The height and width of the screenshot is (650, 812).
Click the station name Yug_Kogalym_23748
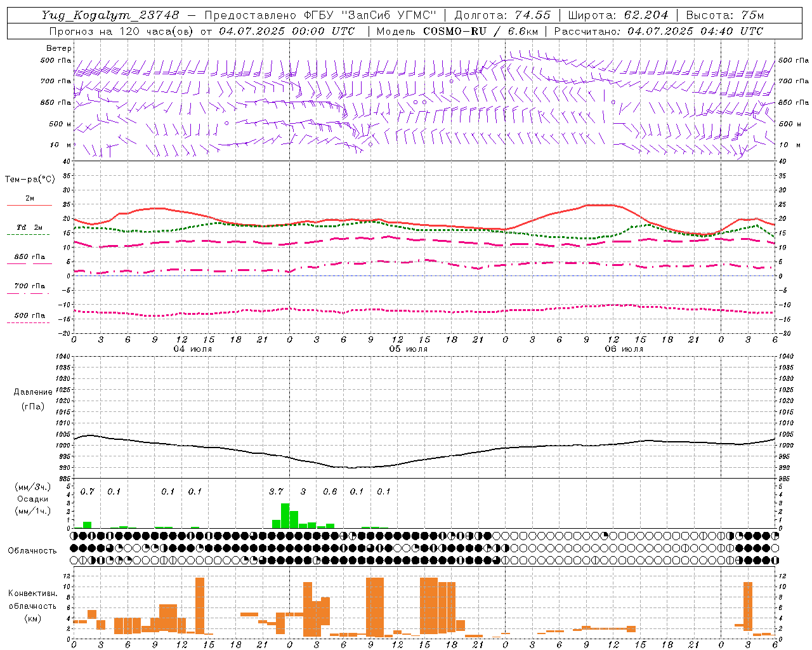[110, 15]
